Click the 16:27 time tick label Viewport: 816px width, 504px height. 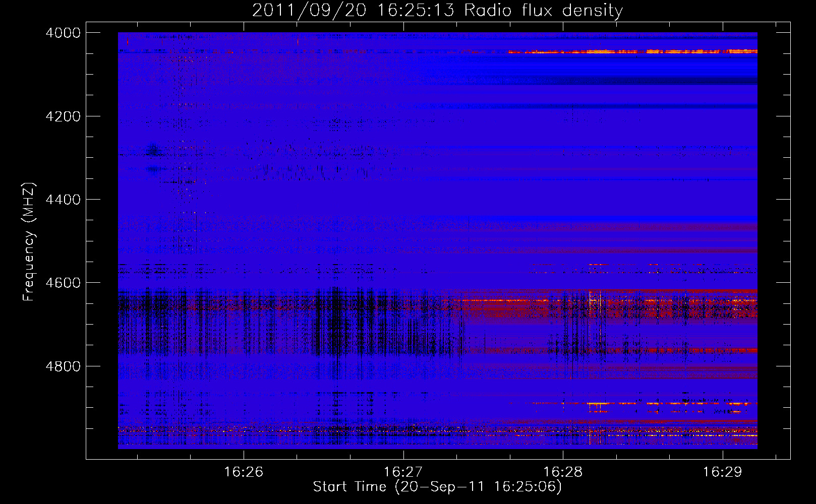[403, 472]
